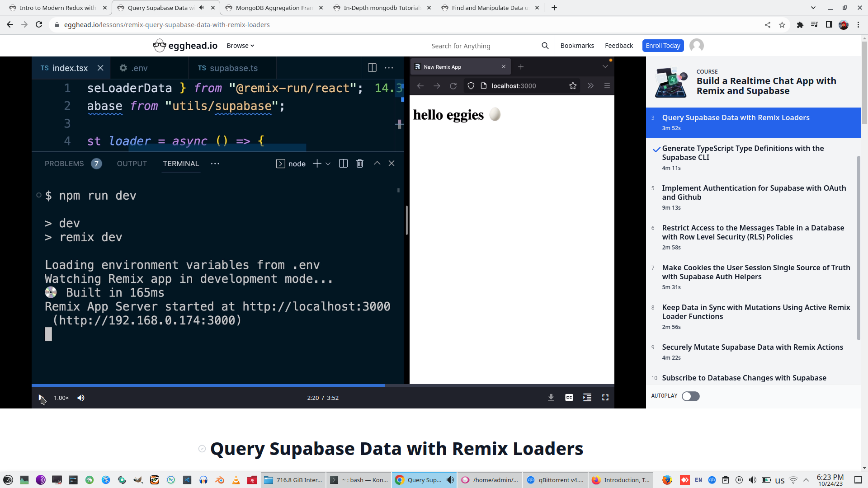Change playback speed 1.00×

[61, 398]
